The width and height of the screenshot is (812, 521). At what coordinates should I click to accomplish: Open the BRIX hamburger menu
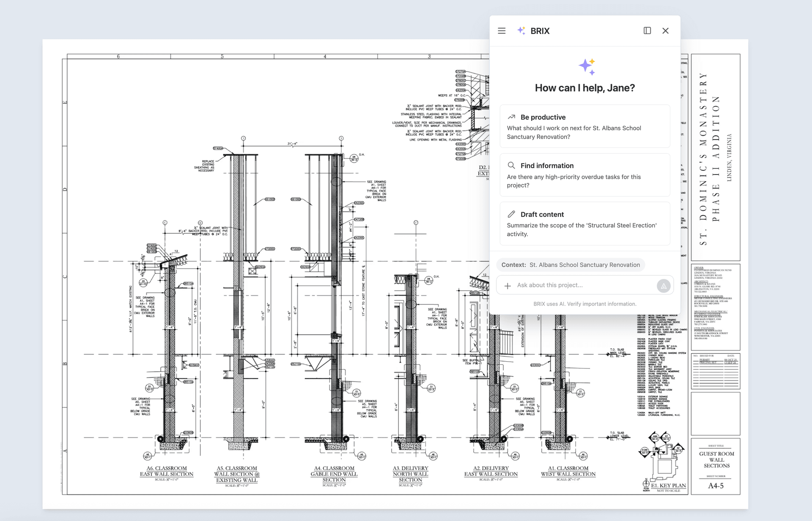(x=501, y=30)
